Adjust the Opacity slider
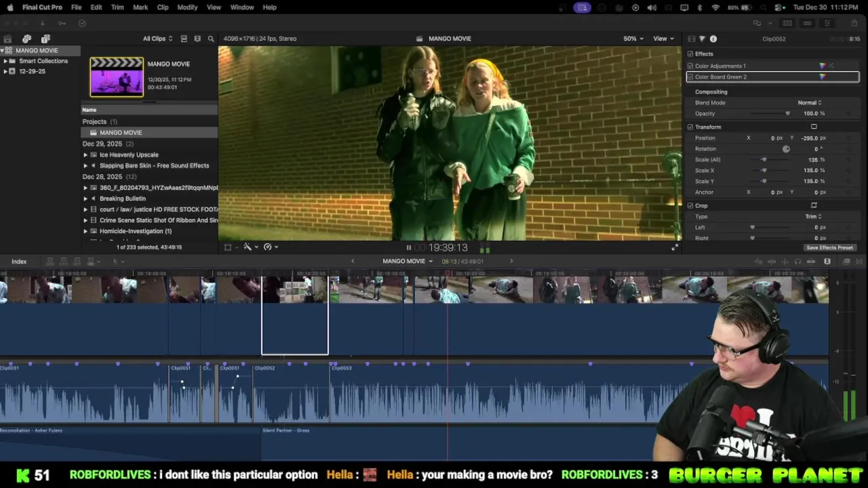 click(770, 113)
